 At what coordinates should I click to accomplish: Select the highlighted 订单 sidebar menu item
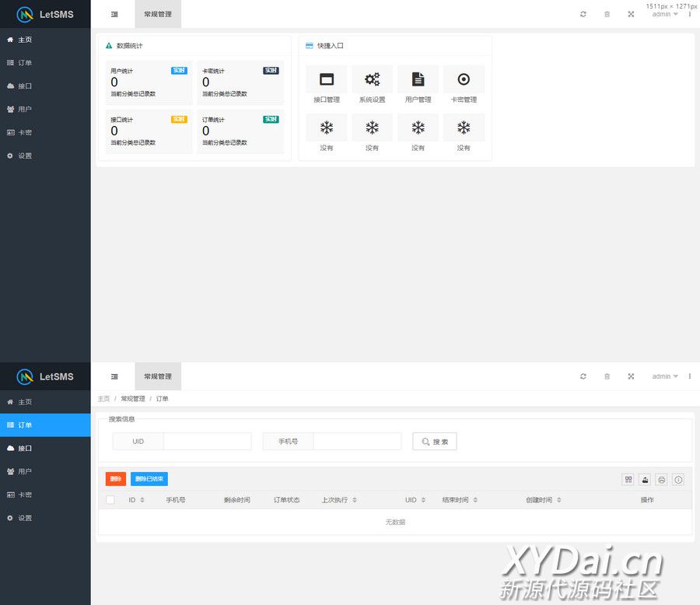pos(45,425)
